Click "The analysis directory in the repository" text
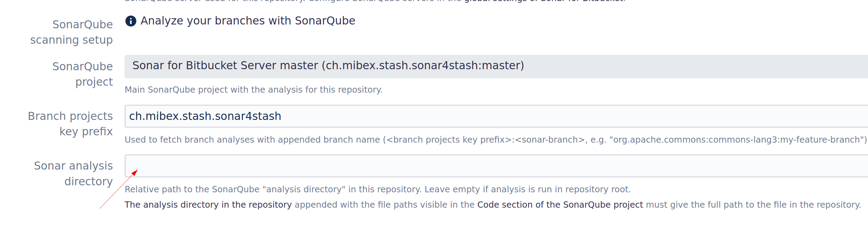This screenshot has width=868, height=229. click(x=208, y=205)
